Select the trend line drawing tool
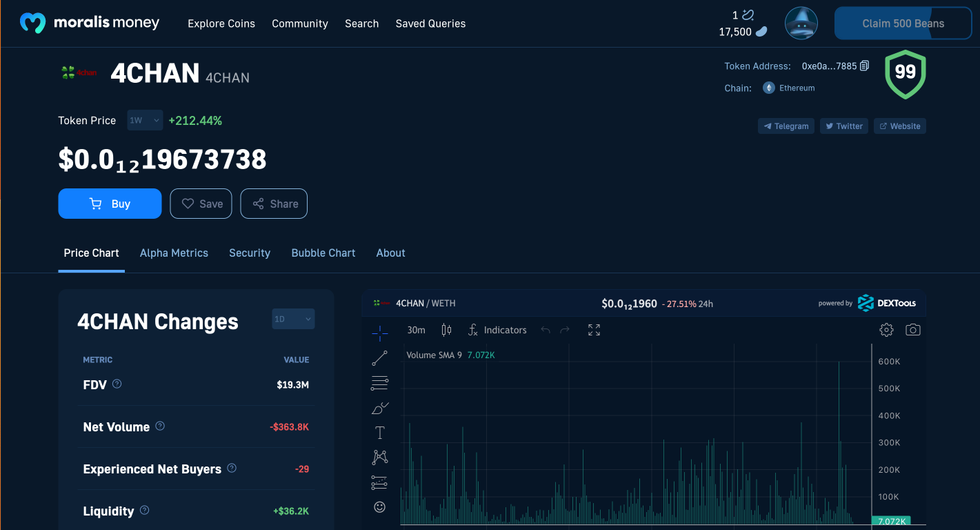Screen dimensions: 980x530 [380, 358]
